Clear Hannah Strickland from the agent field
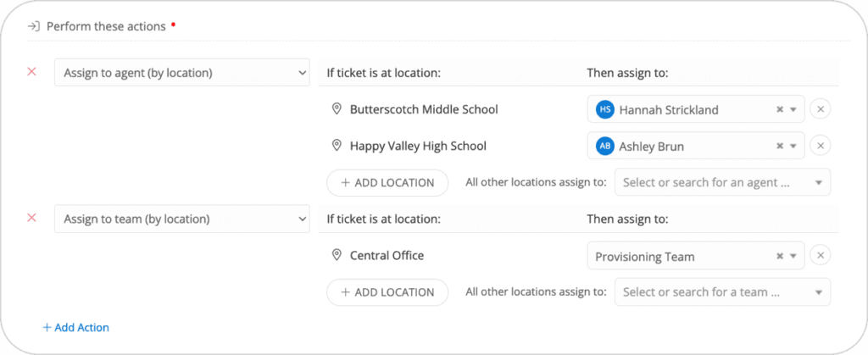The width and height of the screenshot is (868, 355). point(780,109)
